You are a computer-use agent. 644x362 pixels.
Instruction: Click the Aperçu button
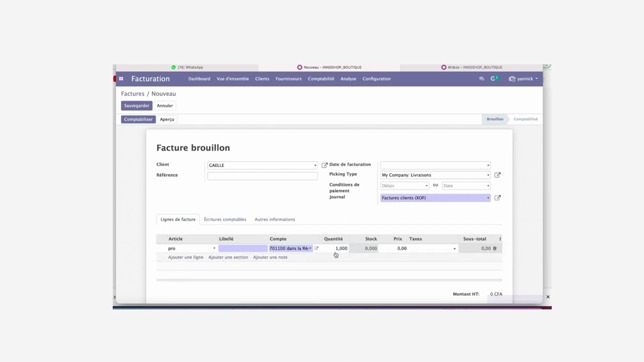click(167, 119)
